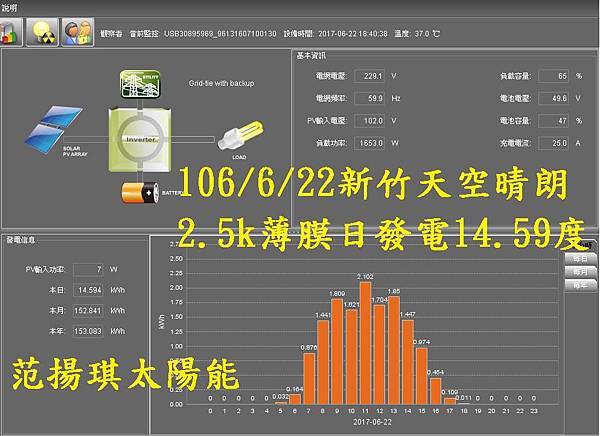Switch chart to 每月 monthly view
The height and width of the screenshot is (436, 600).
[580, 272]
